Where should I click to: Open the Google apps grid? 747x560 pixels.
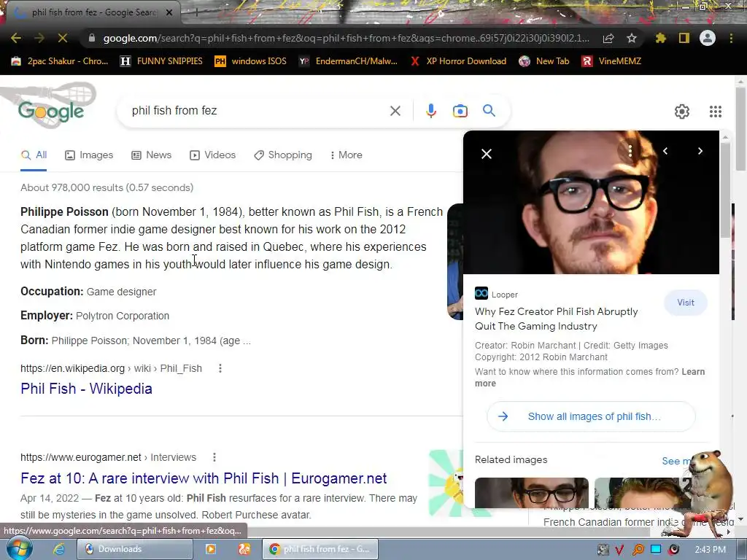(x=716, y=112)
